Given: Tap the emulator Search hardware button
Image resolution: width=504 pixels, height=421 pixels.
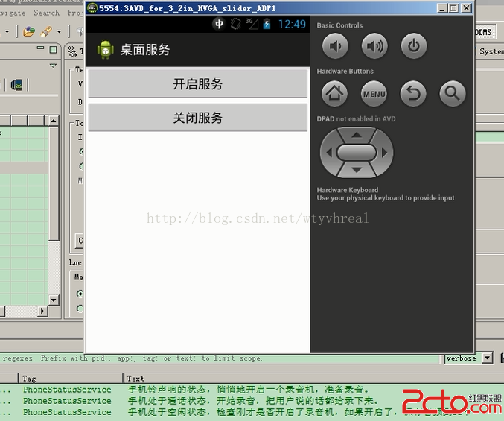Looking at the screenshot, I should 452,94.
